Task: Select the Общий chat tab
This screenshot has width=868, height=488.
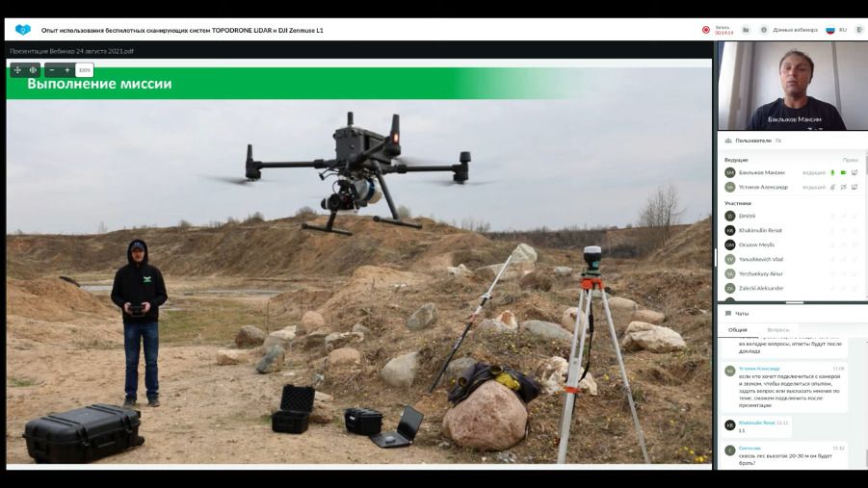Action: (x=738, y=329)
